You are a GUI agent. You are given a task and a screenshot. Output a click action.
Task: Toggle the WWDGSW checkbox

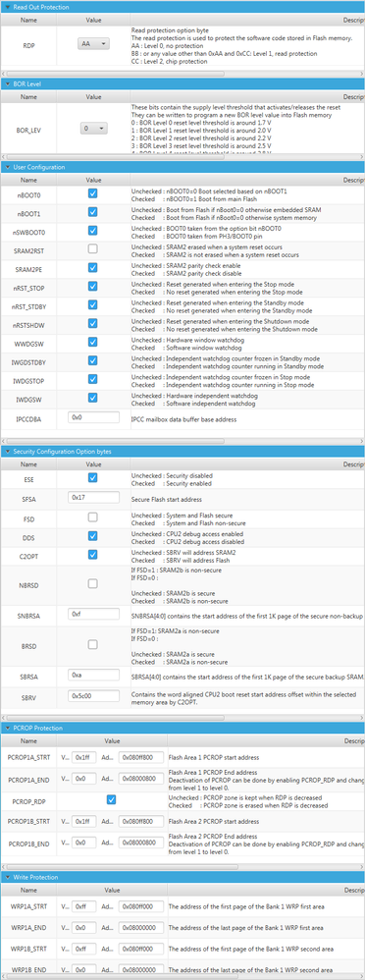click(92, 342)
